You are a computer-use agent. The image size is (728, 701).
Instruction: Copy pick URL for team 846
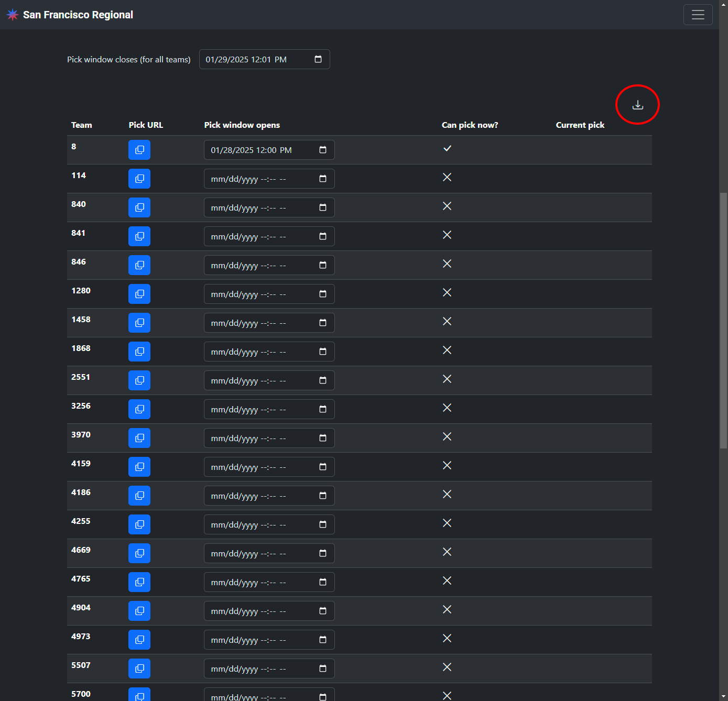click(x=139, y=265)
